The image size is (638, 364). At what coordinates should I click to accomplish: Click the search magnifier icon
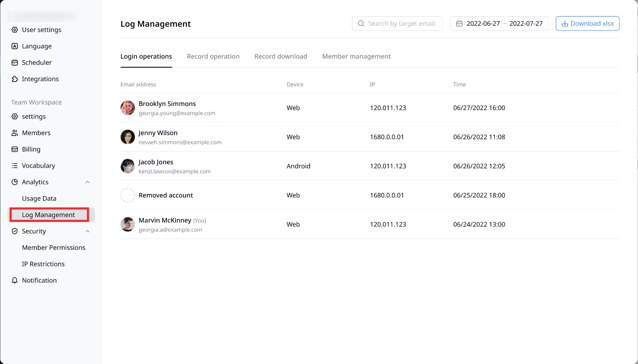[361, 23]
